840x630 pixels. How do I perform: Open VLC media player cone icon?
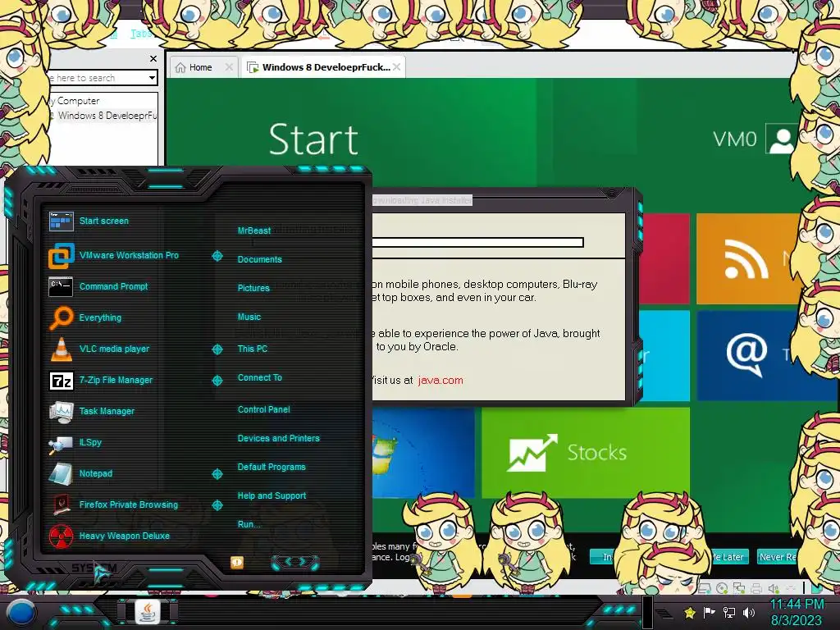61,349
